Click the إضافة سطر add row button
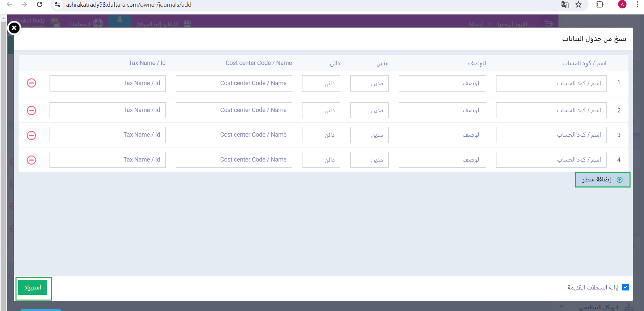The image size is (644, 311). [603, 180]
